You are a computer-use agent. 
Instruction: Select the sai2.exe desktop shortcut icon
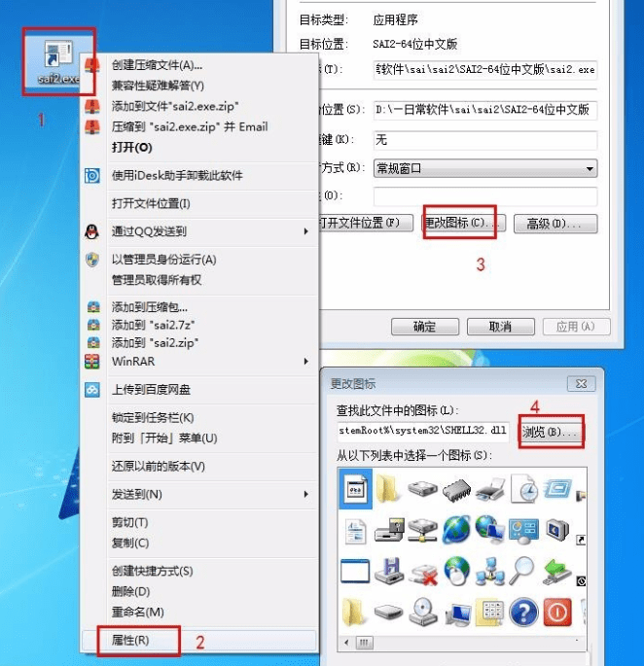point(58,61)
